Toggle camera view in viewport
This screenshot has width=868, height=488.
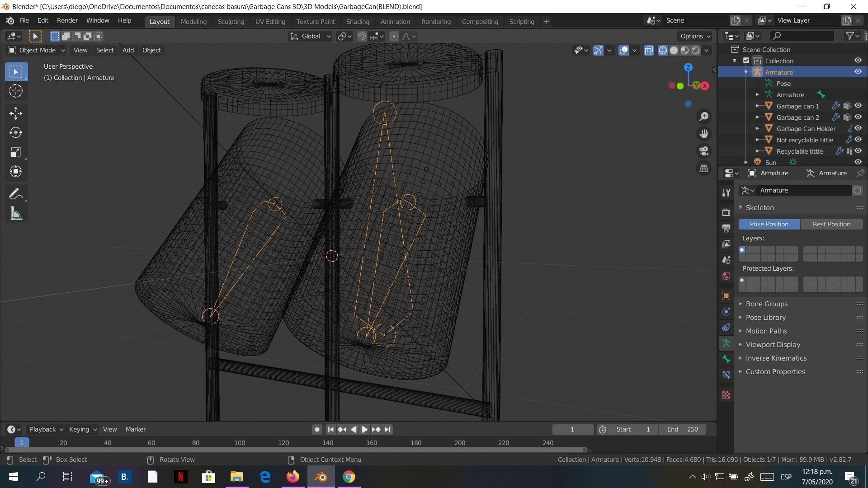pyautogui.click(x=704, y=151)
